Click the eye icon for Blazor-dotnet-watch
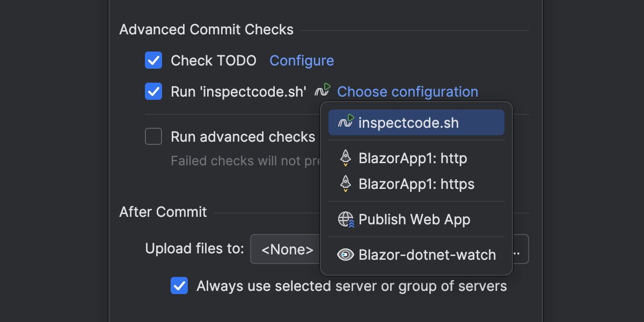This screenshot has width=644, height=322. click(x=346, y=255)
